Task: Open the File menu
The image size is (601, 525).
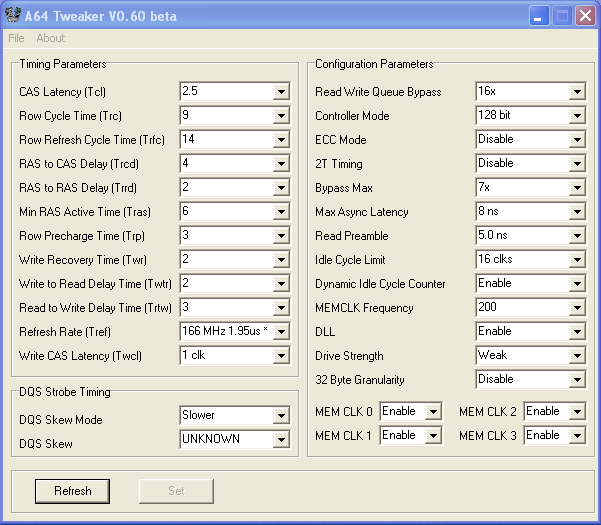Action: pyautogui.click(x=16, y=38)
